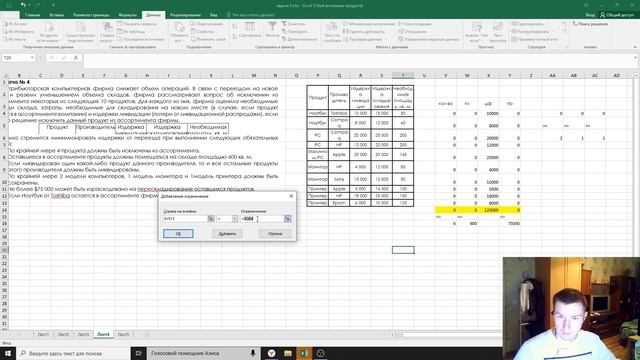Click the Поиск решения solver button

(590, 24)
